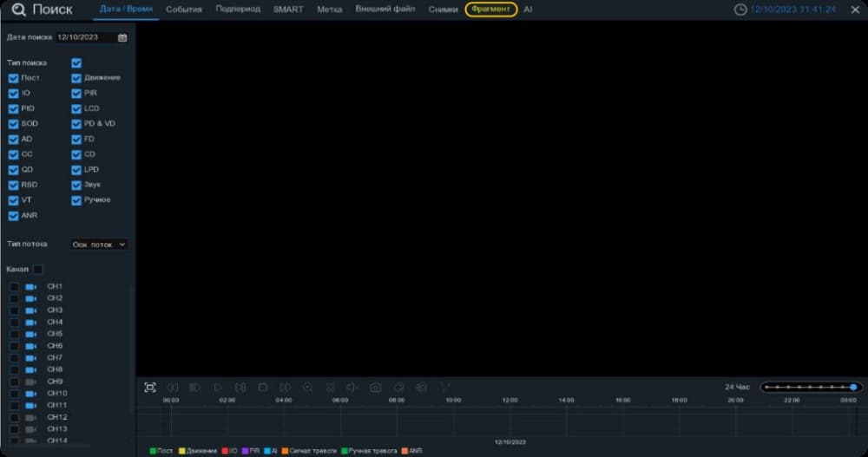The image size is (868, 457).
Task: Click the 24 Час timeline zoom slider
Action: [811, 388]
